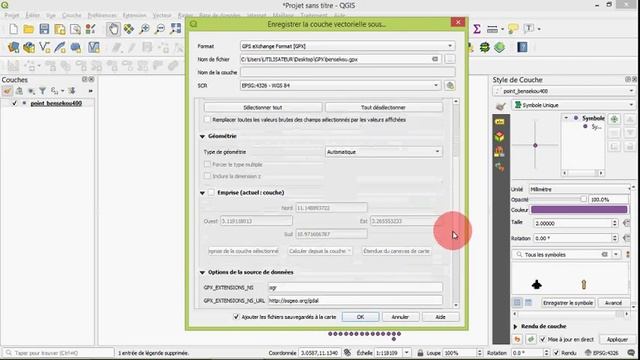Toggle visibility of point_bensekou400 layer

tap(15, 103)
